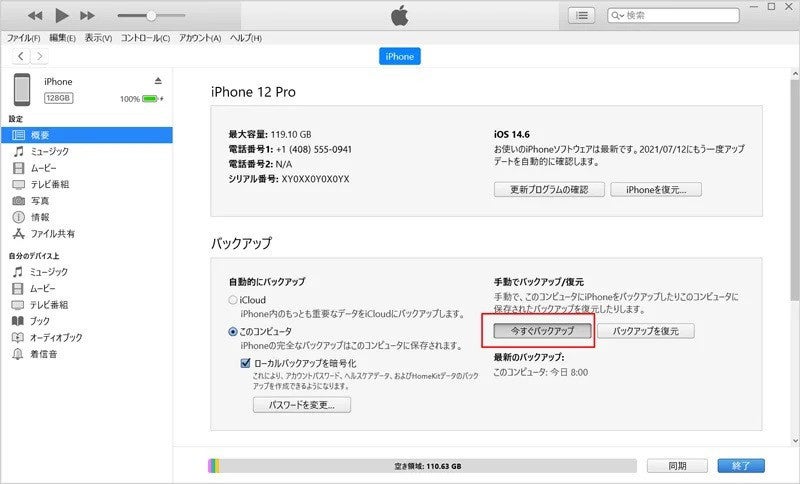The image size is (800, 484).
Task: Focus the 検索 search field
Action: 673,15
